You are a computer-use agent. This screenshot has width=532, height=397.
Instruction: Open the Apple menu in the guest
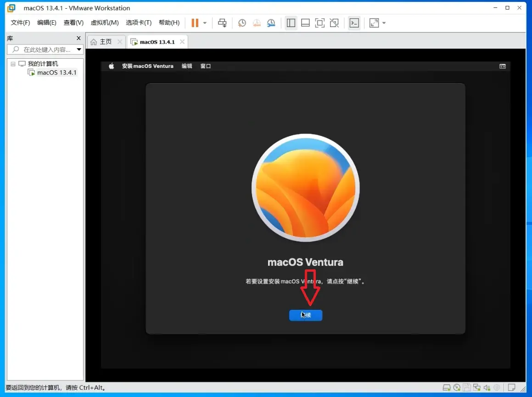point(111,66)
